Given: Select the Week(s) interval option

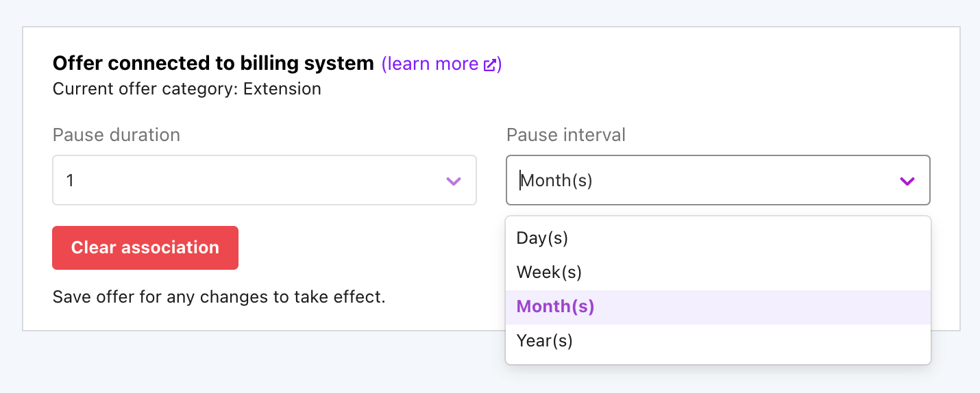Looking at the screenshot, I should pos(549,272).
